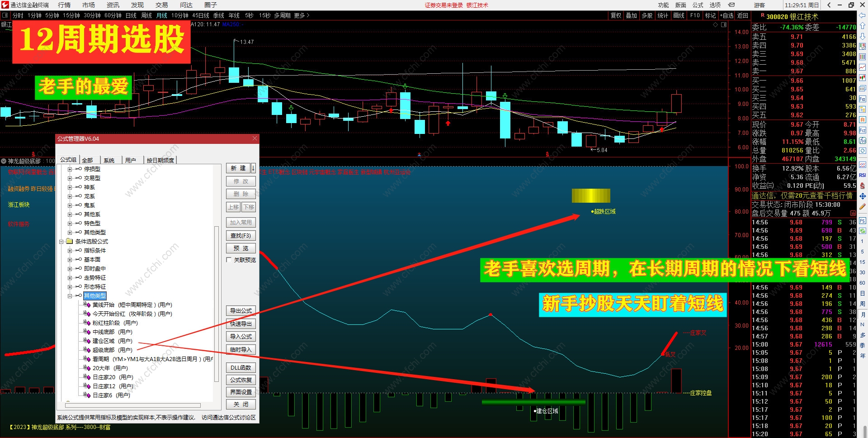Switch chart to 周线 period
Image resolution: width=868 pixels, height=438 pixels.
point(146,15)
